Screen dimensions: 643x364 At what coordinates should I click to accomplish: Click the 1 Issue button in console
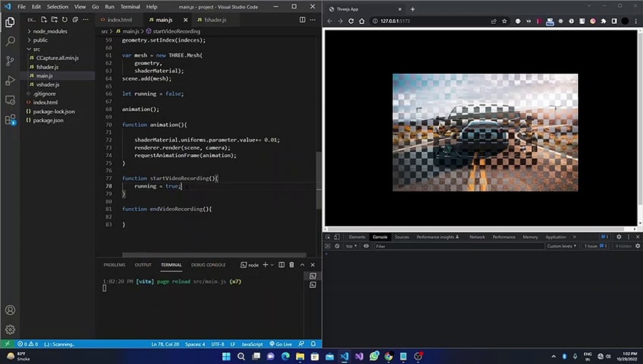[x=594, y=246]
